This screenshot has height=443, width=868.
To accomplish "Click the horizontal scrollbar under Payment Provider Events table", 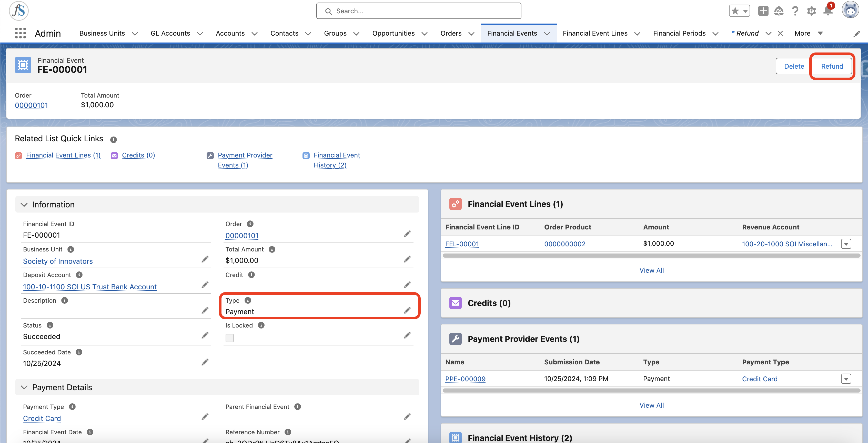I will (x=651, y=391).
